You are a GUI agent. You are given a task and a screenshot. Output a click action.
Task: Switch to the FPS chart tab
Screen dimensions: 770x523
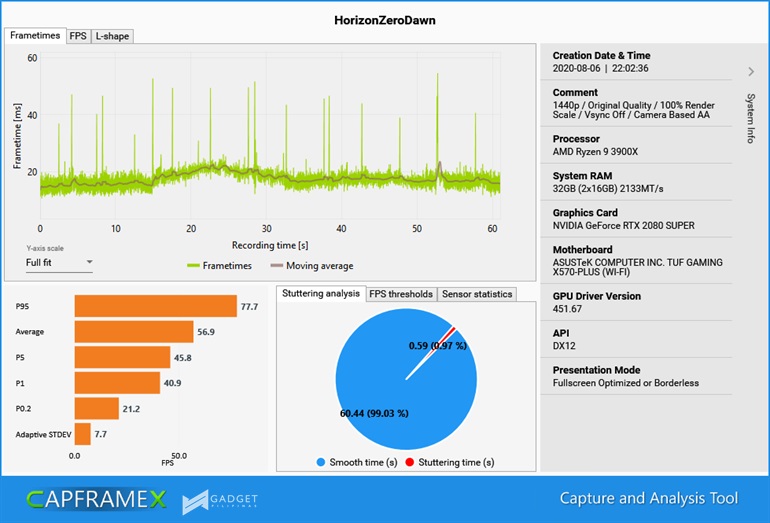pyautogui.click(x=77, y=36)
